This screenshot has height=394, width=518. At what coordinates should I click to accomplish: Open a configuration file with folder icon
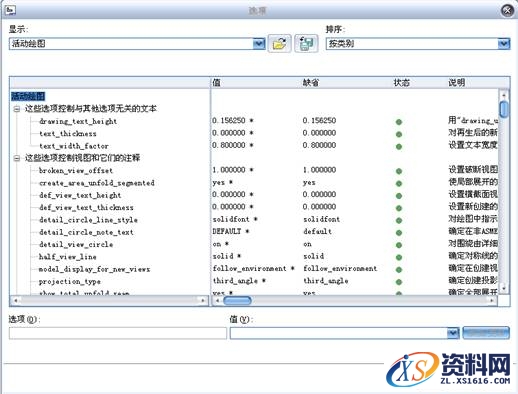(x=279, y=44)
